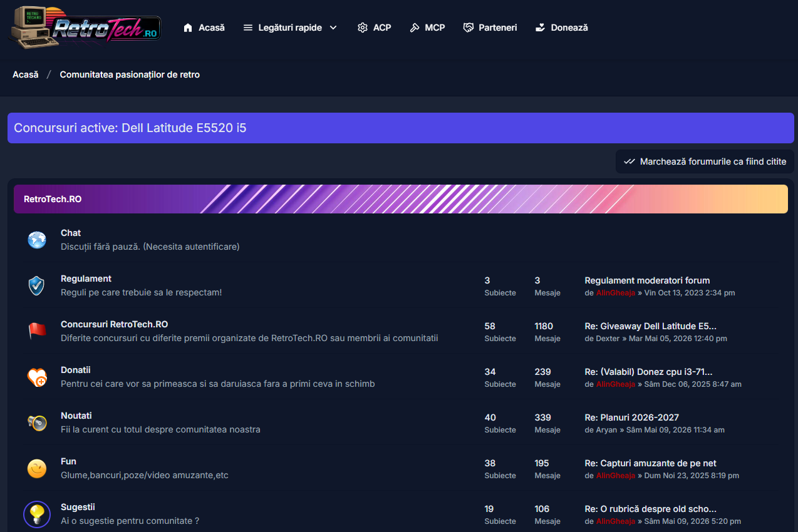
Task: Open the Chat forum link
Action: [71, 233]
